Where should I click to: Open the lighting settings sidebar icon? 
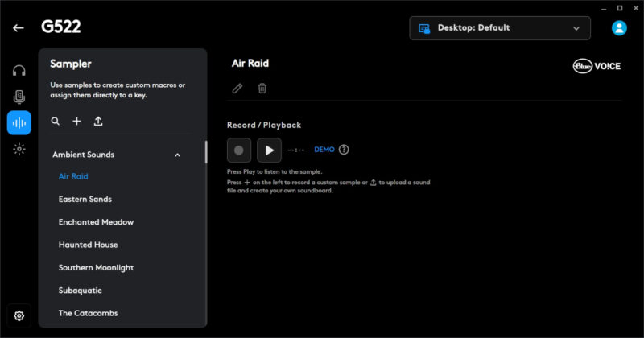pos(19,149)
